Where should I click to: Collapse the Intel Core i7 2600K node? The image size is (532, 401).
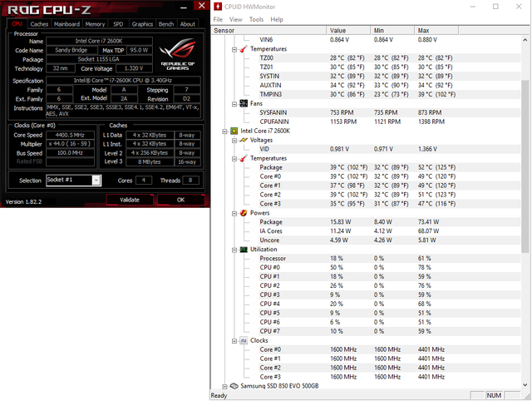(x=224, y=131)
